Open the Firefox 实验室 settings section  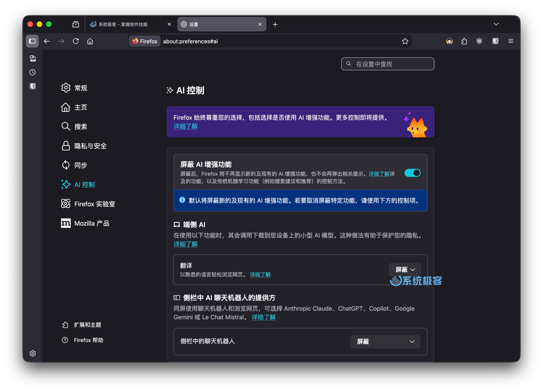click(x=95, y=204)
